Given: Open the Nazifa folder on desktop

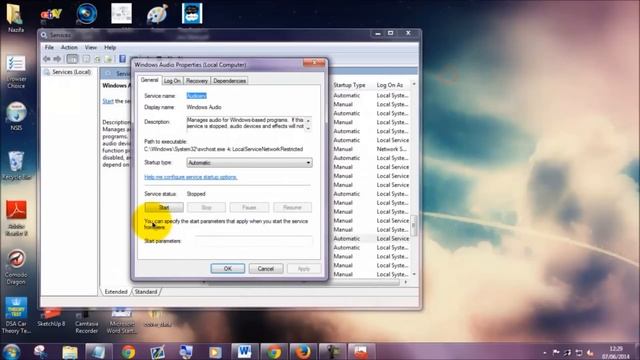Looking at the screenshot, I should pyautogui.click(x=16, y=18).
